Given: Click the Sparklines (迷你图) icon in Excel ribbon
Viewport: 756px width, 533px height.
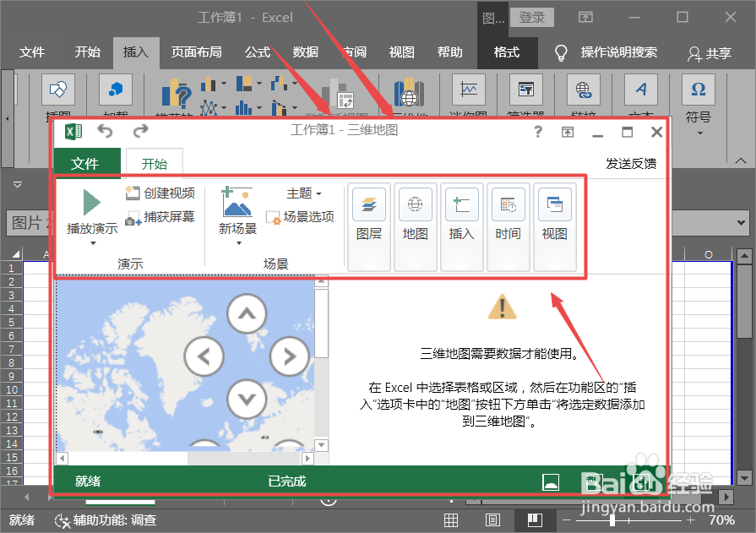Looking at the screenshot, I should pyautogui.click(x=469, y=90).
